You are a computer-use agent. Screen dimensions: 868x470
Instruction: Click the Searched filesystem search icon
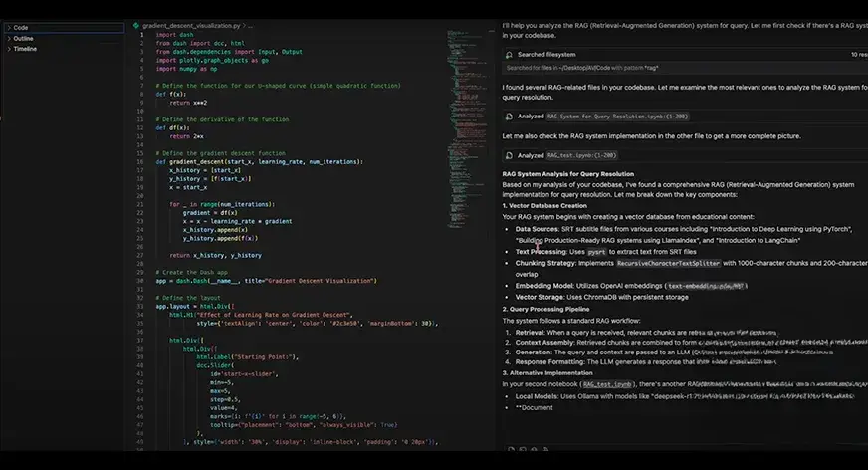(x=509, y=54)
